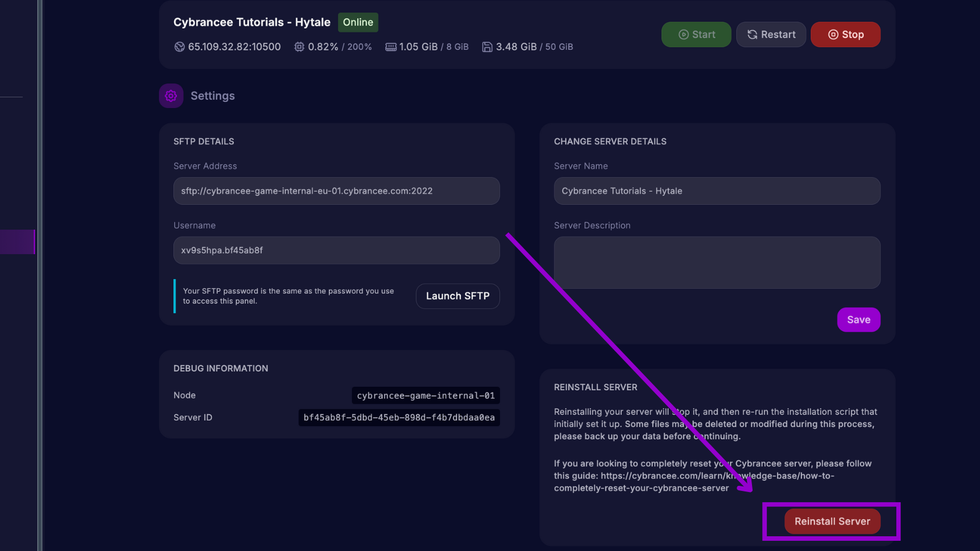Click the purple Settings gear icon
The height and width of the screenshot is (551, 980).
[x=171, y=96]
